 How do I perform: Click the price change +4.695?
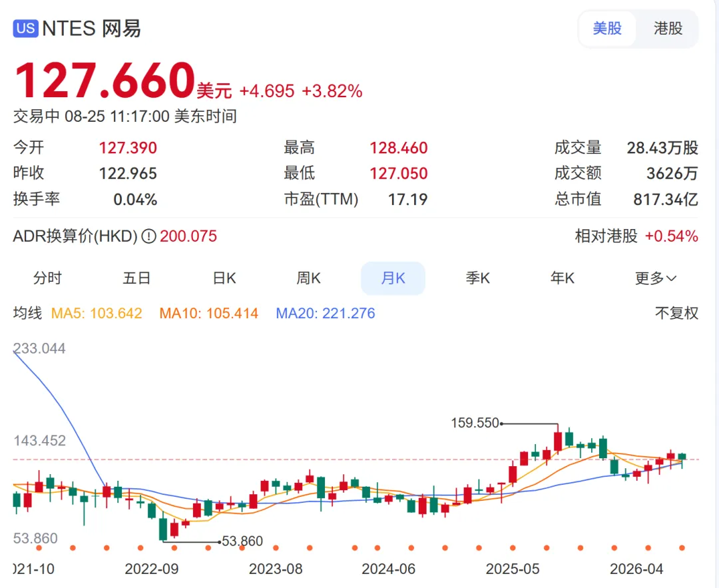click(267, 91)
